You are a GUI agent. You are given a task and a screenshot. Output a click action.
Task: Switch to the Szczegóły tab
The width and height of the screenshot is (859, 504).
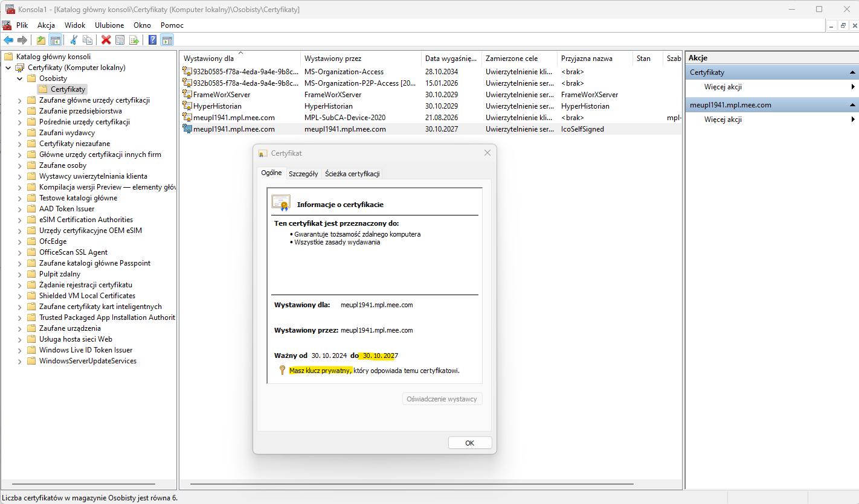[x=303, y=174]
